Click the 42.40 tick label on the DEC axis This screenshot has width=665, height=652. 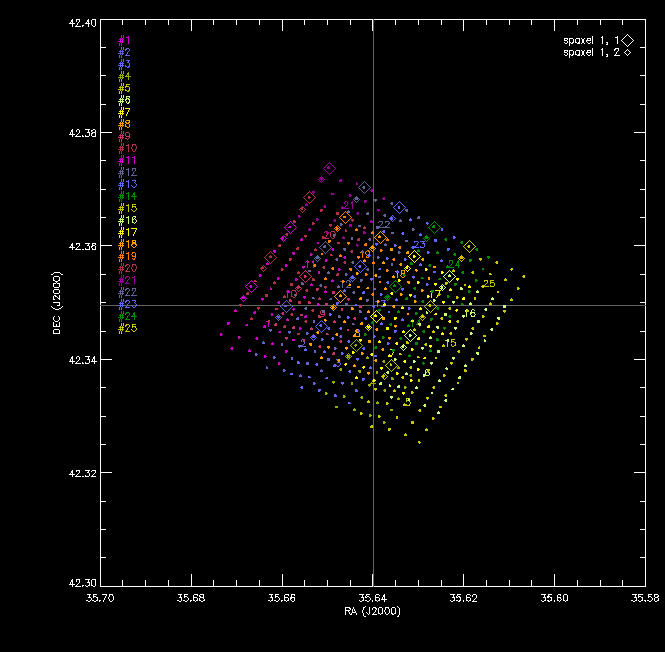click(82, 23)
